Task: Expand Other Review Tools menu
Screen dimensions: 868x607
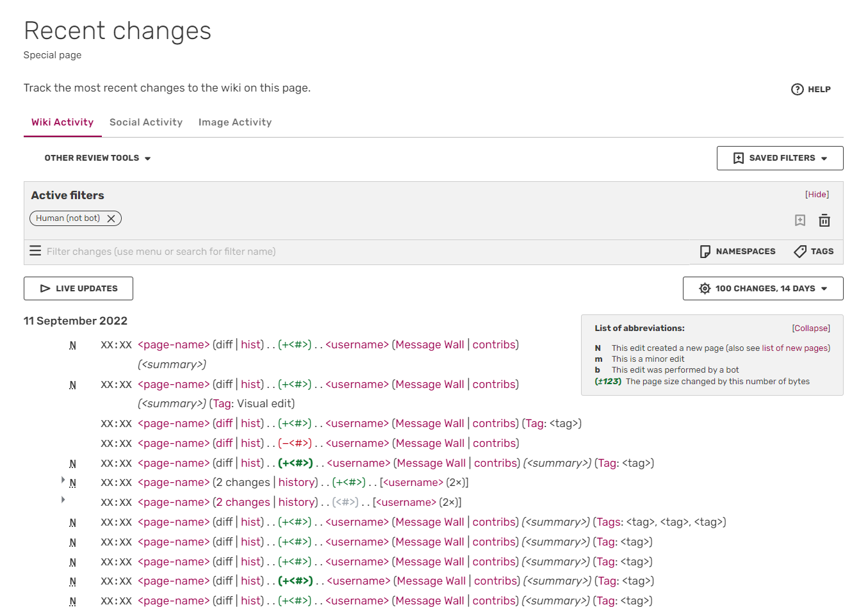Action: (x=97, y=158)
